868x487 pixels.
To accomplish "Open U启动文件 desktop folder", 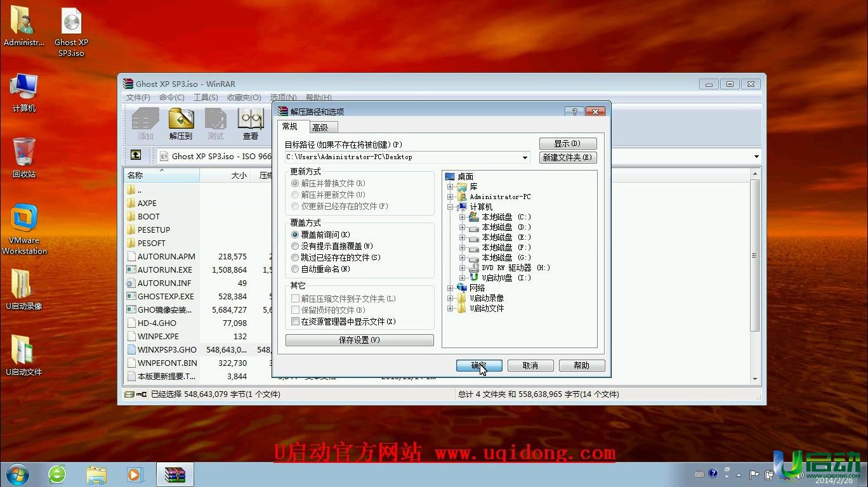I will coord(24,356).
